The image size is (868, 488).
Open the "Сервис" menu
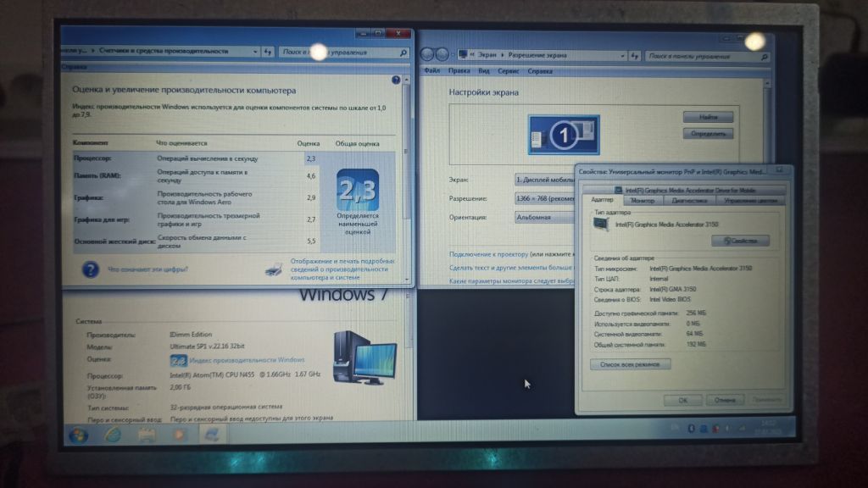point(509,71)
